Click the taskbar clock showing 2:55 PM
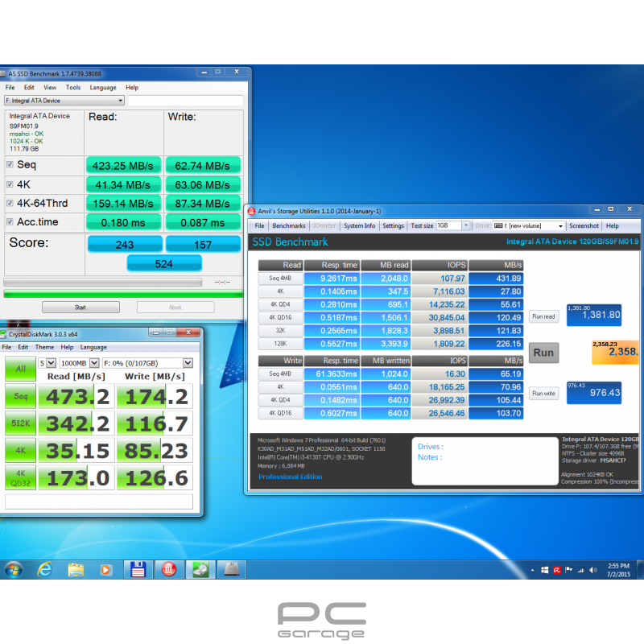Viewport: 644px width, 644px height. 618,570
